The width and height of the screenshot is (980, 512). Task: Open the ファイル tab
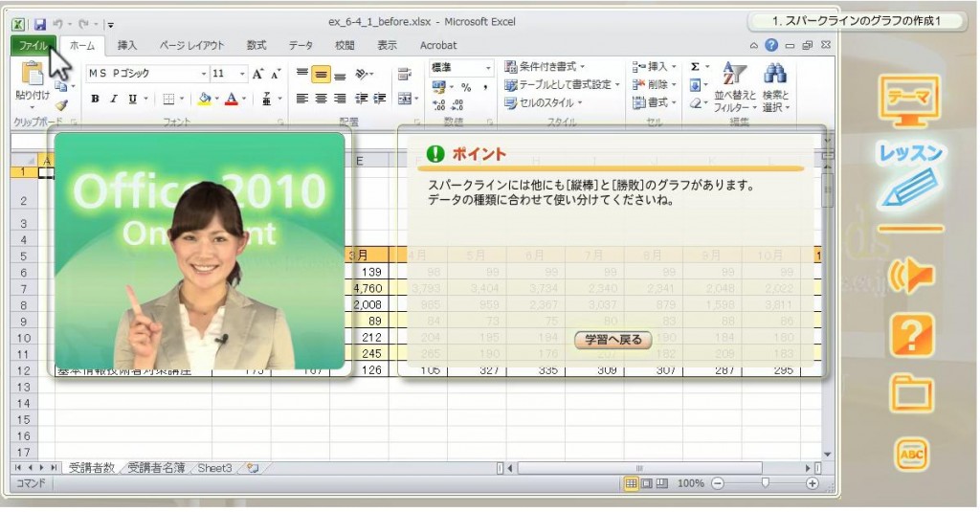(x=33, y=46)
